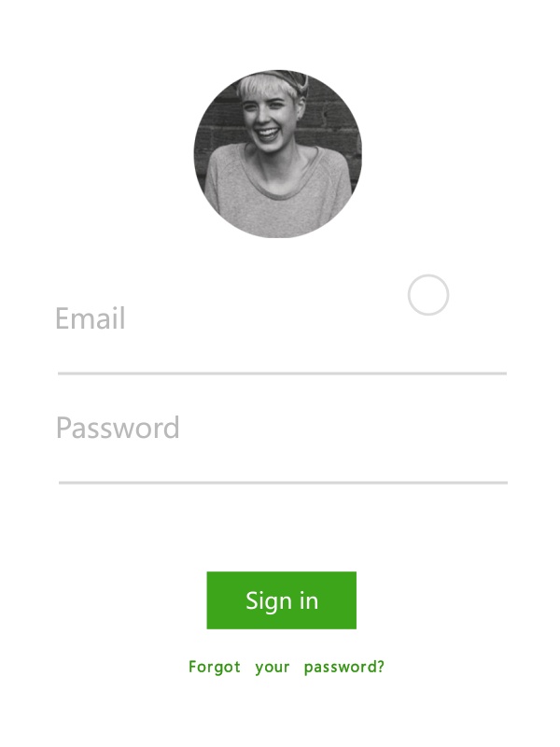Focus the Email input field
Image resolution: width=560 pixels, height=747 pixels.
282,329
